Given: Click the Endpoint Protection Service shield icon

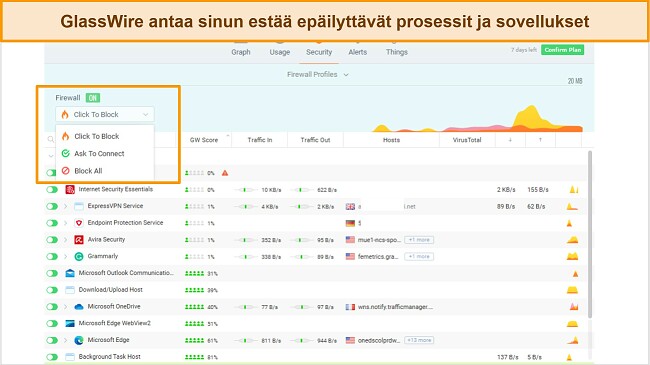Looking at the screenshot, I should coord(79,223).
